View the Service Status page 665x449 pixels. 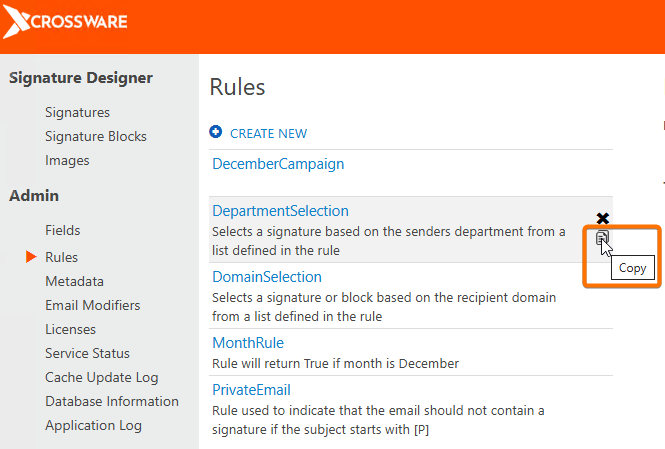(x=87, y=353)
